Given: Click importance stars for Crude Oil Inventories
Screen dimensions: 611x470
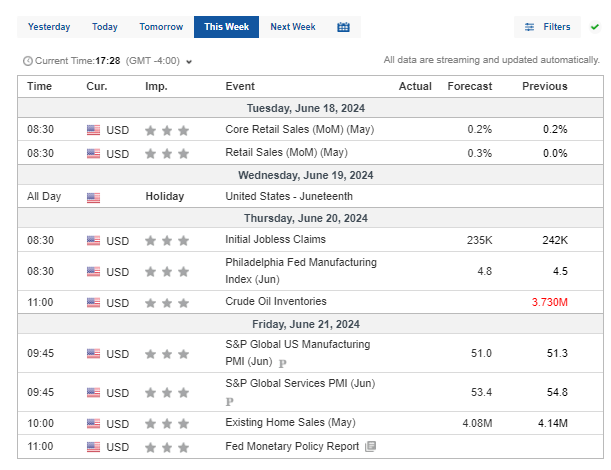Looking at the screenshot, I should 167,303.
